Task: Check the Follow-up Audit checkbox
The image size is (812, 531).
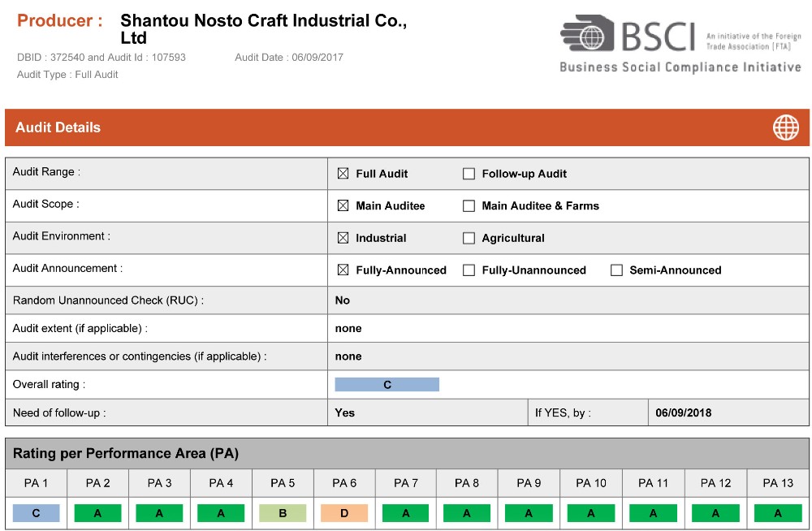Action: (469, 174)
